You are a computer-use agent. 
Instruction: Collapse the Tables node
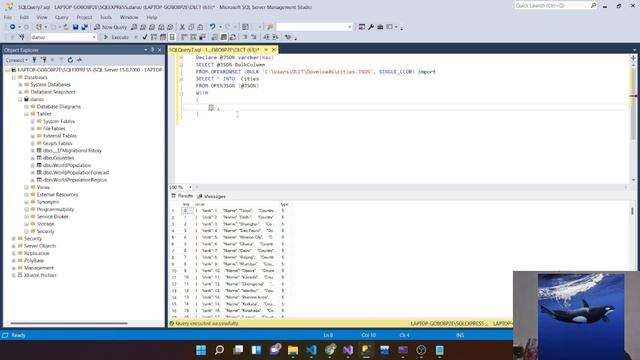click(27, 114)
